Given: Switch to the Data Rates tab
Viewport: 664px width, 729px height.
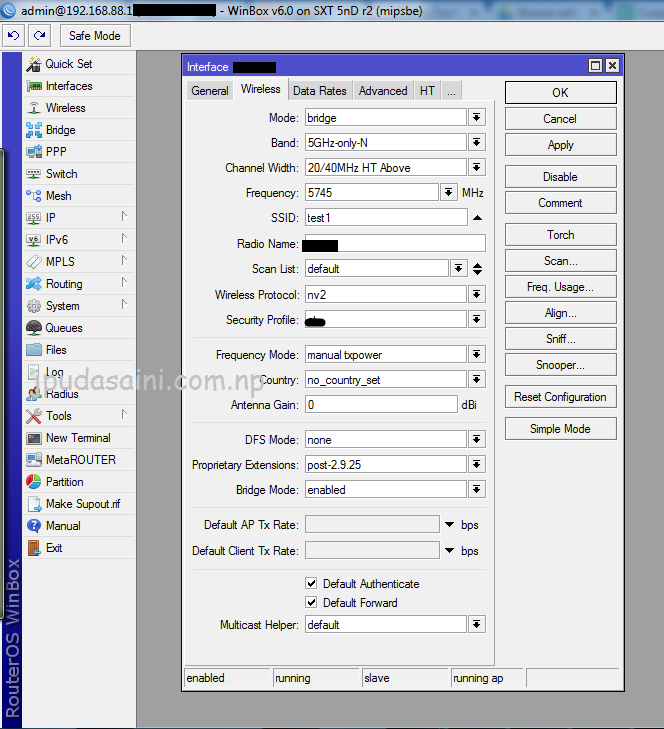Looking at the screenshot, I should 320,91.
